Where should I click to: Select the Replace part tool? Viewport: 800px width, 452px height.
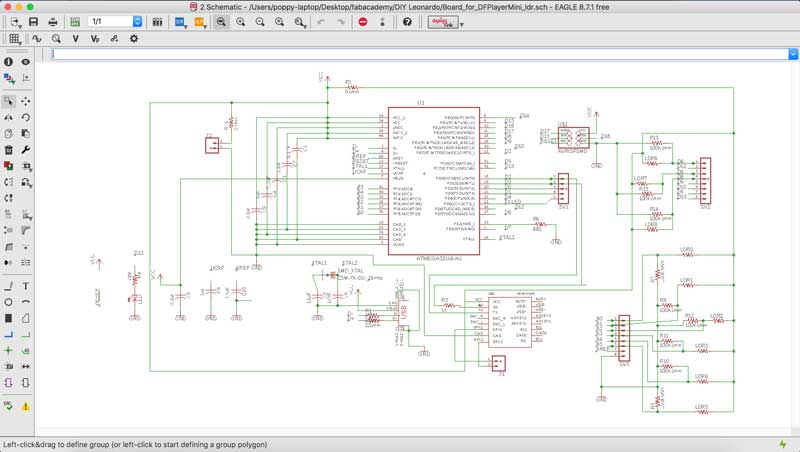click(27, 166)
